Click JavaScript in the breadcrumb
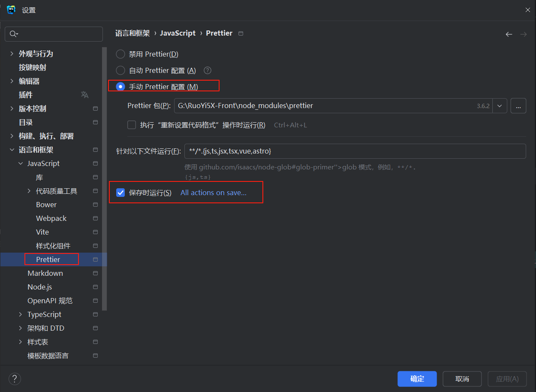The width and height of the screenshot is (536, 392). [x=178, y=33]
